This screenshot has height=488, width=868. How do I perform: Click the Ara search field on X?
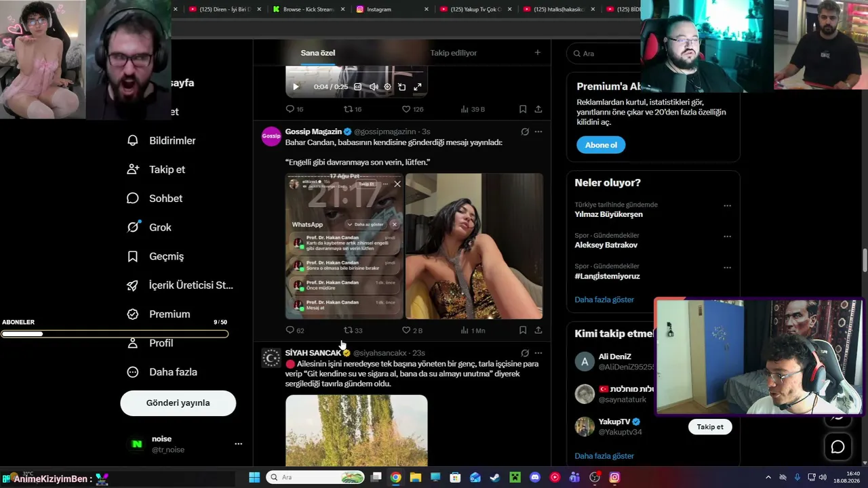coord(604,54)
